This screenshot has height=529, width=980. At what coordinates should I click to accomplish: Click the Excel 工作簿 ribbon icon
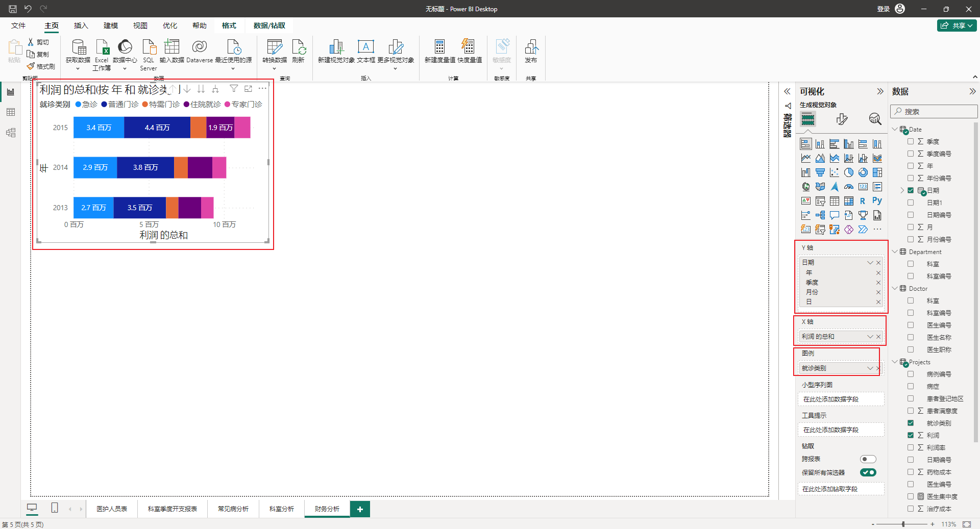click(102, 55)
